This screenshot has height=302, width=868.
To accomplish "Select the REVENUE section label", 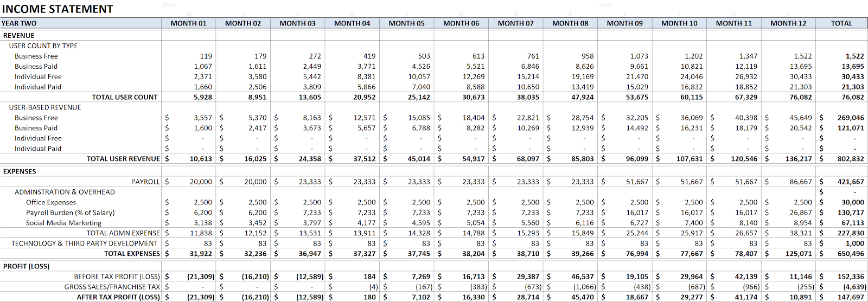I will coord(19,36).
